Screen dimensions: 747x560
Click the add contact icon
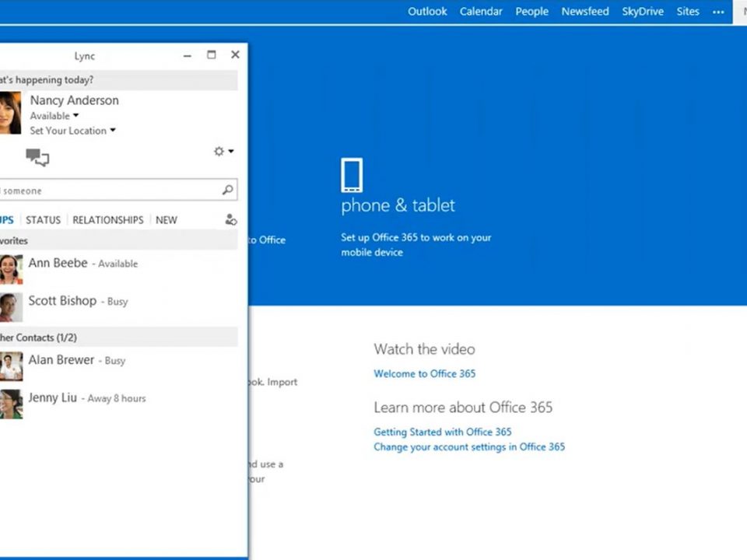point(231,219)
